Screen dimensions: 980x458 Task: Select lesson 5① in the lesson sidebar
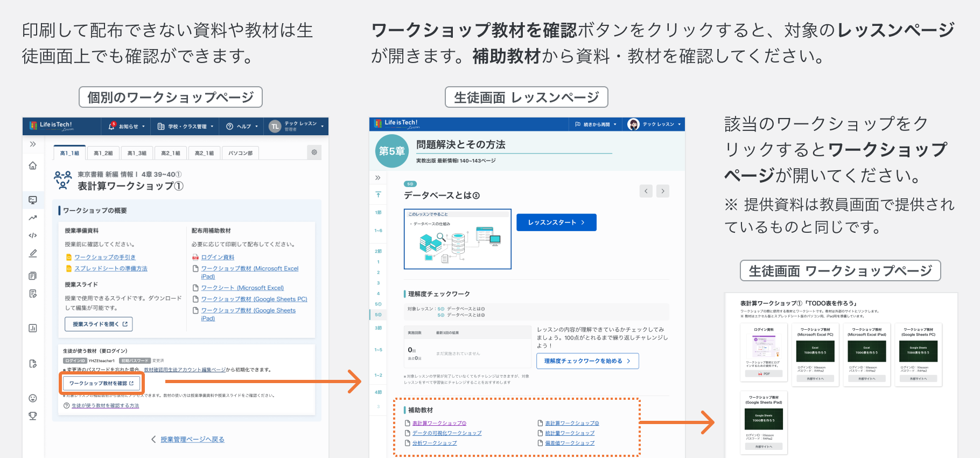click(379, 304)
